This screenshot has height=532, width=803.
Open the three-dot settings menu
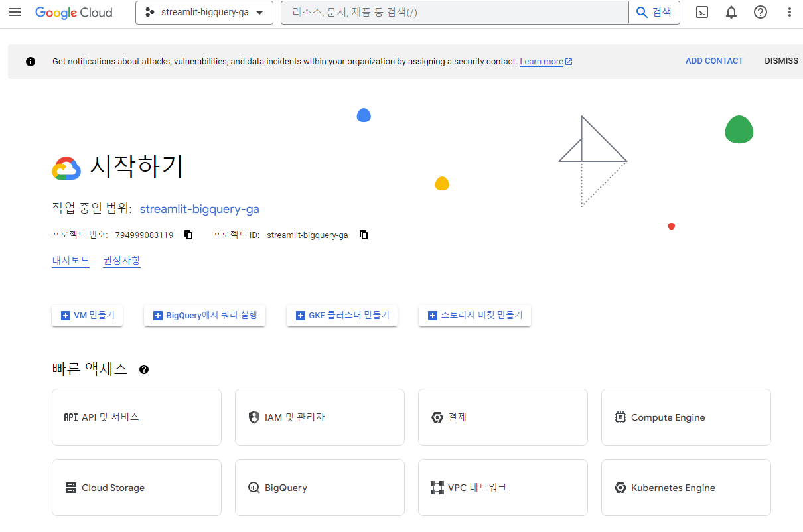coord(789,12)
